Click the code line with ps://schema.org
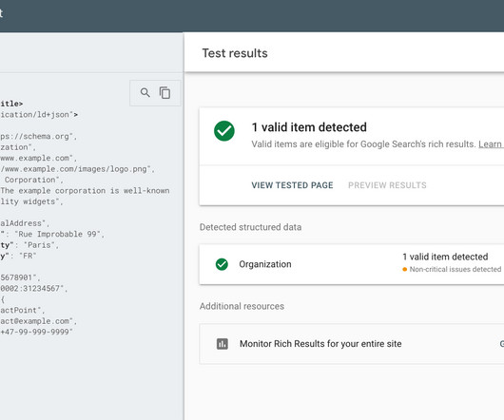This screenshot has height=420, width=504. pyautogui.click(x=39, y=137)
